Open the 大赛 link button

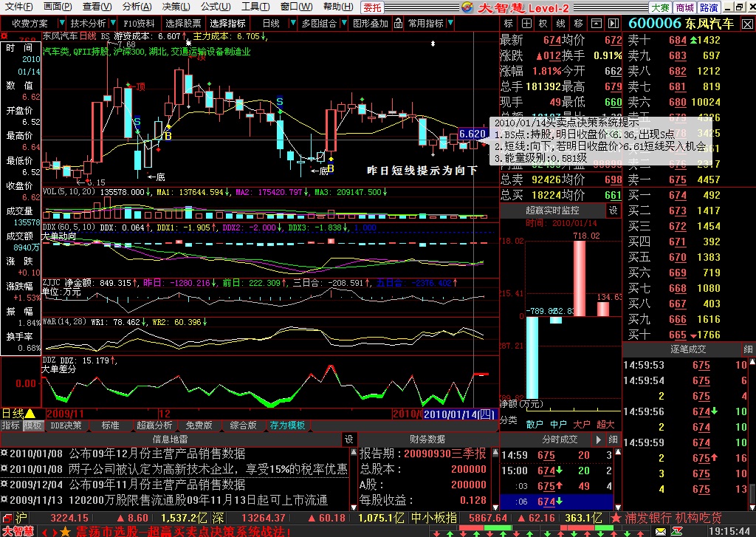point(660,7)
